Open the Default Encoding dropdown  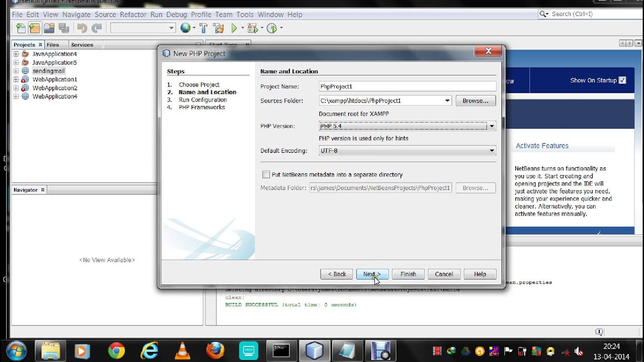[x=492, y=150]
